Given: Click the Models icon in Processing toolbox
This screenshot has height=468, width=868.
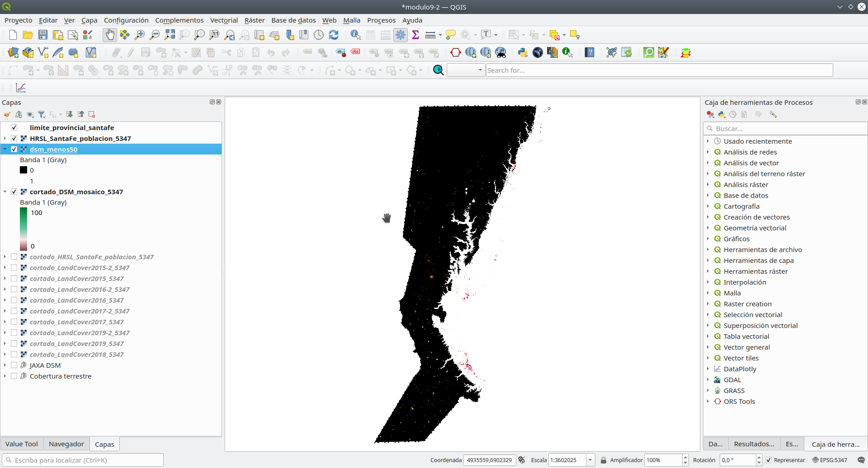Looking at the screenshot, I should pyautogui.click(x=711, y=114).
